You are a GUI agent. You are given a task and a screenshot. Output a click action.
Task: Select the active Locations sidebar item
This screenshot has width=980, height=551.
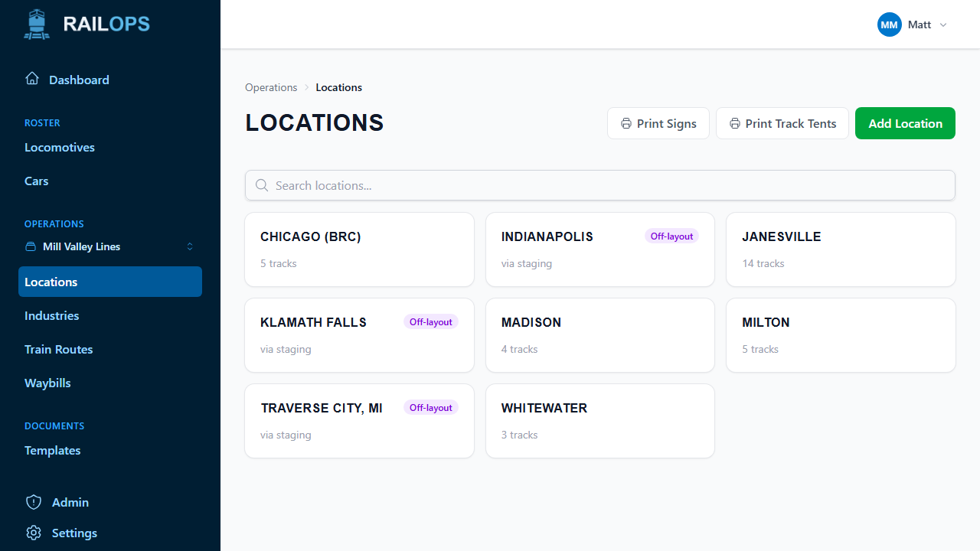(110, 282)
